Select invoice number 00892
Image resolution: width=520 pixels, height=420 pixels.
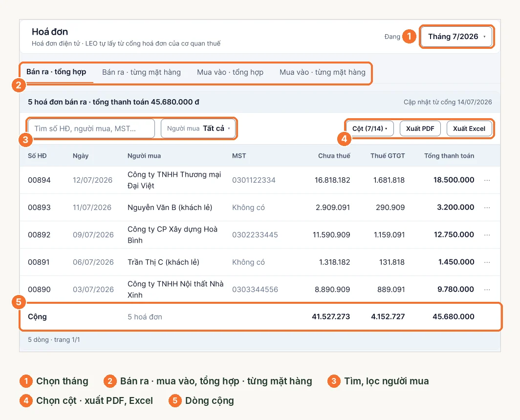(39, 235)
